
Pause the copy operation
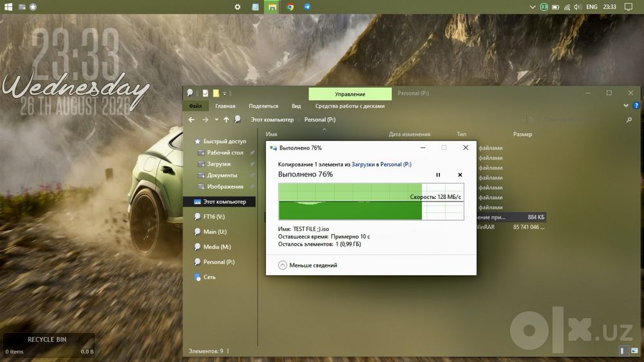tap(438, 175)
